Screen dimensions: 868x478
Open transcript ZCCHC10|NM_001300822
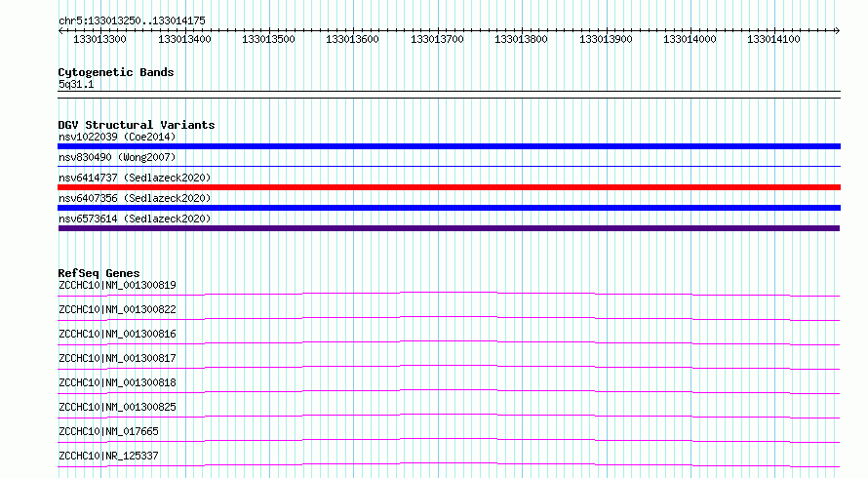(x=117, y=309)
